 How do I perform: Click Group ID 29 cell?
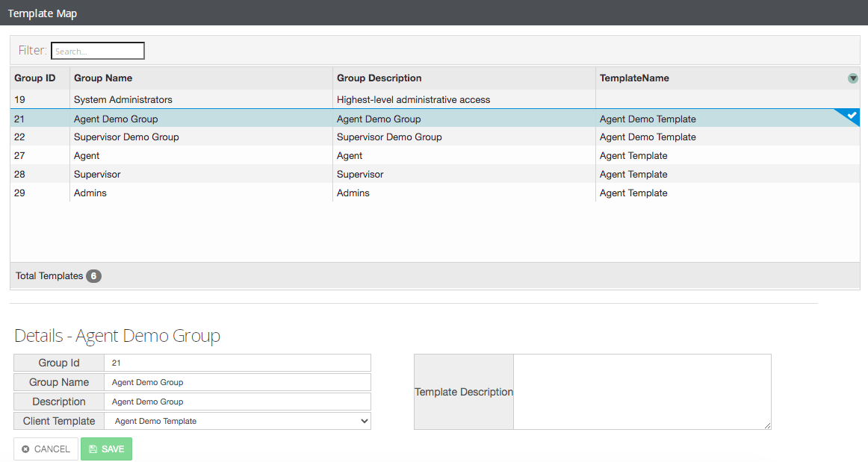(40, 193)
